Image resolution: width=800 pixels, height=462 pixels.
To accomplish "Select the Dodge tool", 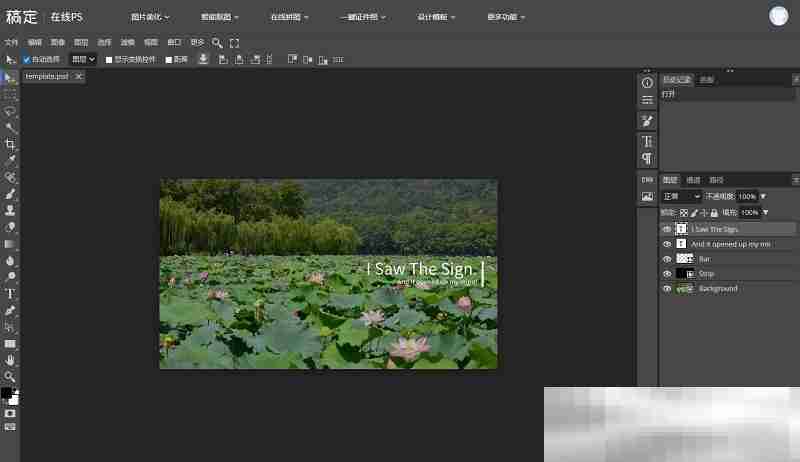I will (9, 277).
